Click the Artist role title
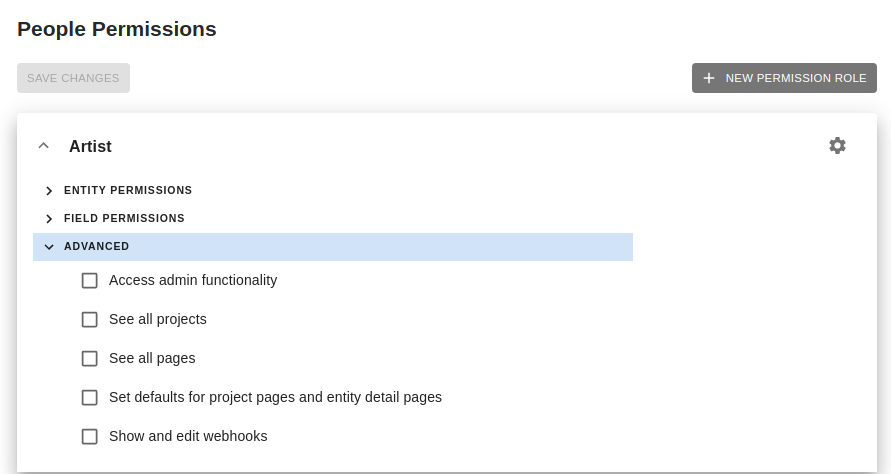Viewport: 891px width, 474px height. [90, 146]
